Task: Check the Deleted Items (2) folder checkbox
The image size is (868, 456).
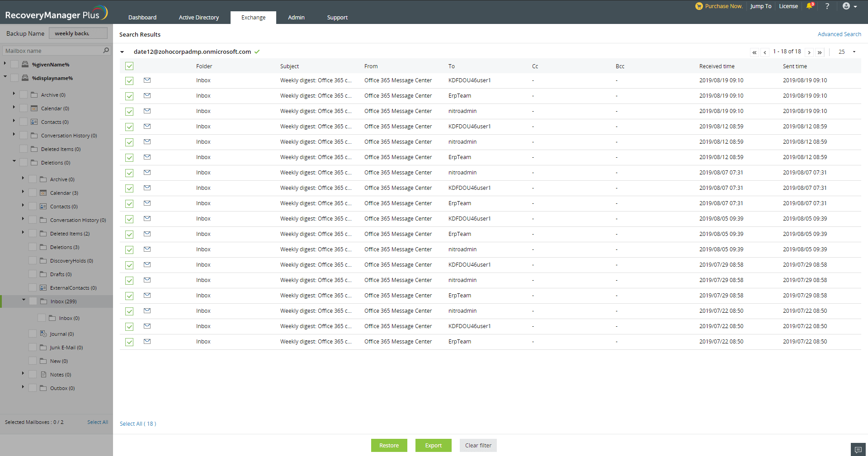Action: (33, 234)
